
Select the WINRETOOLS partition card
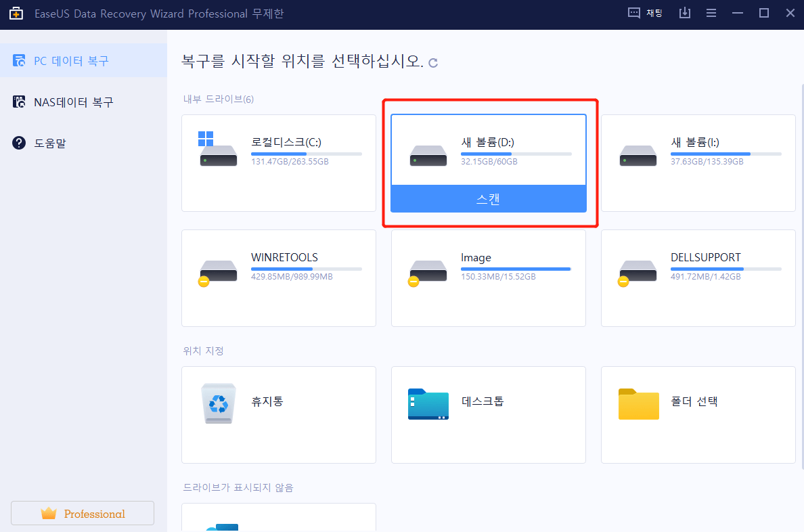(x=278, y=278)
